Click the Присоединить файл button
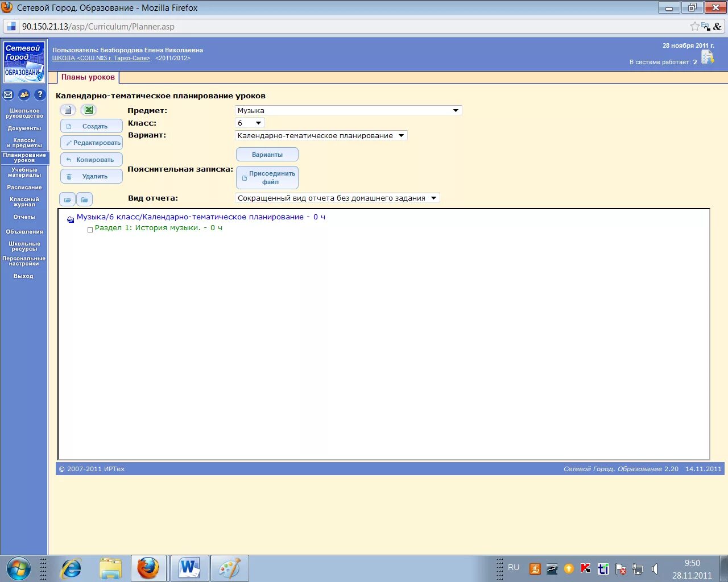Viewport: 728px width, 582px height. click(x=267, y=178)
